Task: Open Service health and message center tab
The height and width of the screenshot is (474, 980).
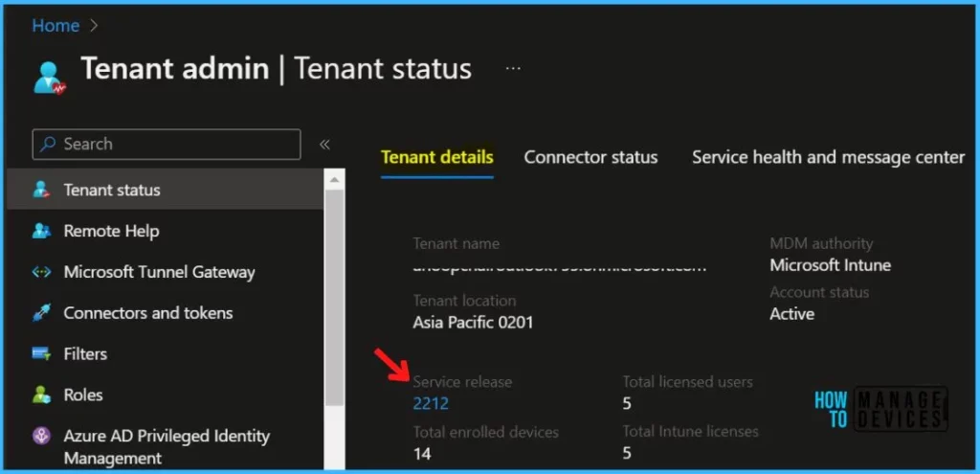Action: (828, 157)
